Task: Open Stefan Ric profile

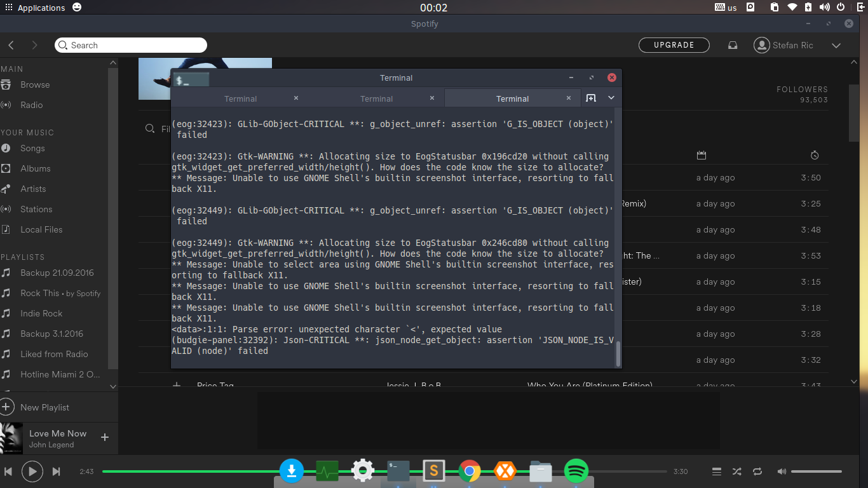Action: [x=783, y=45]
